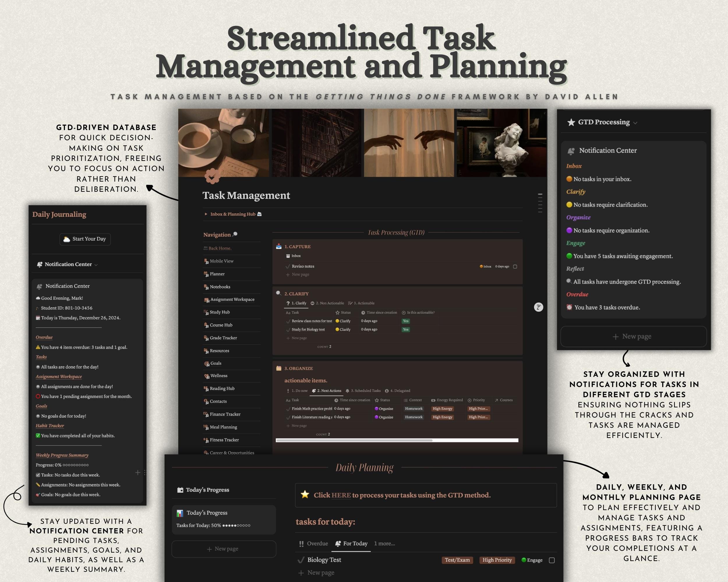Click the folder icon next to 3. ORGANIZE
The image size is (728, 582).
(x=279, y=368)
